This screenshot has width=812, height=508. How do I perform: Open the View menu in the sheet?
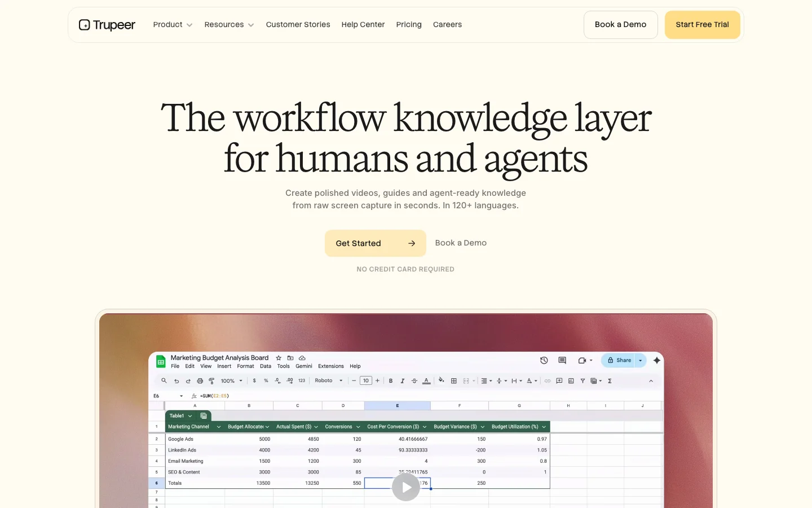[206, 366]
